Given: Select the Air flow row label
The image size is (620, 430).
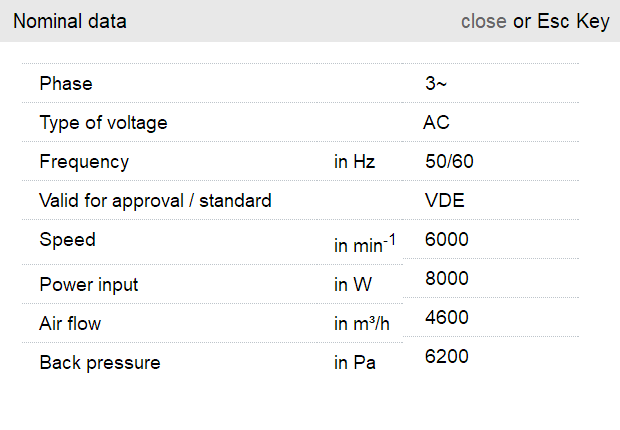Looking at the screenshot, I should (70, 324).
